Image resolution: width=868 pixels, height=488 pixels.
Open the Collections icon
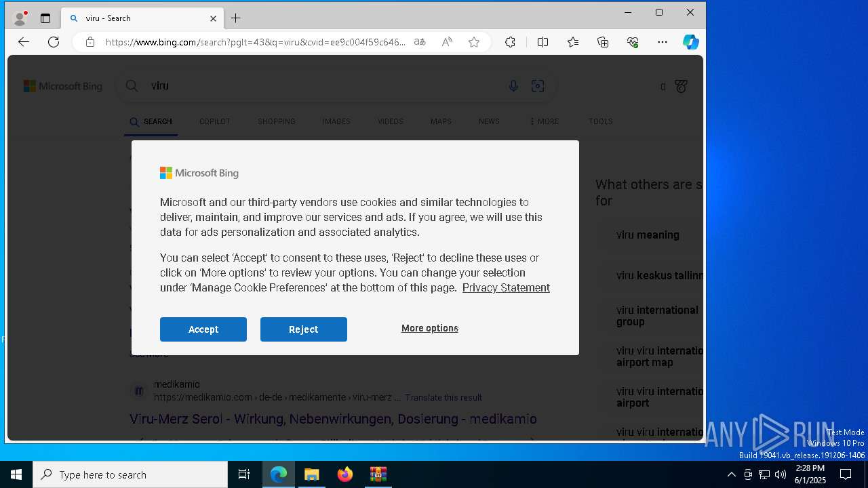(603, 42)
